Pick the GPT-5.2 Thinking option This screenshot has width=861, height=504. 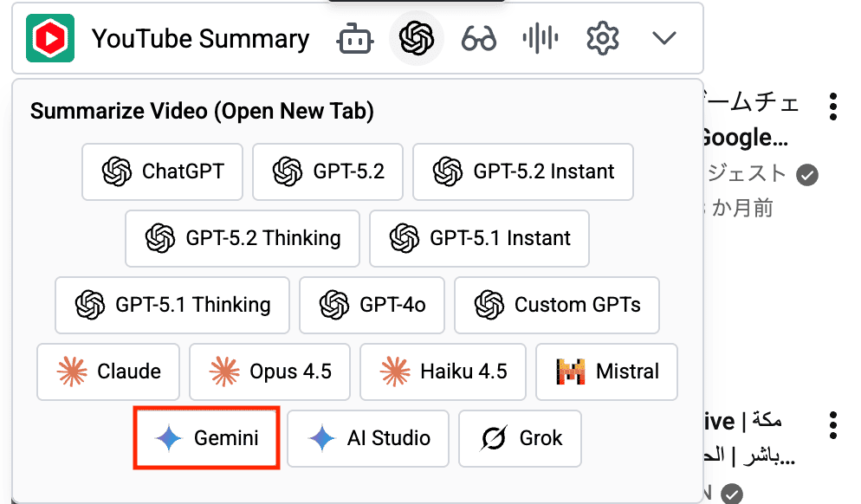pos(243,238)
